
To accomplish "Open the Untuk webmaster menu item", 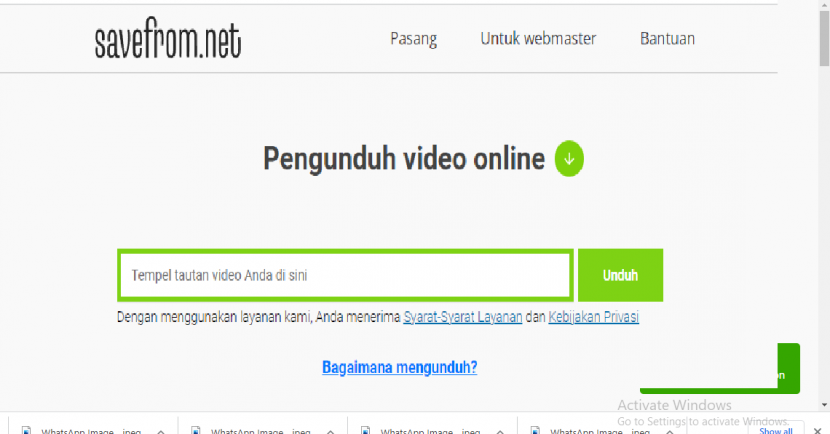I will tap(538, 39).
